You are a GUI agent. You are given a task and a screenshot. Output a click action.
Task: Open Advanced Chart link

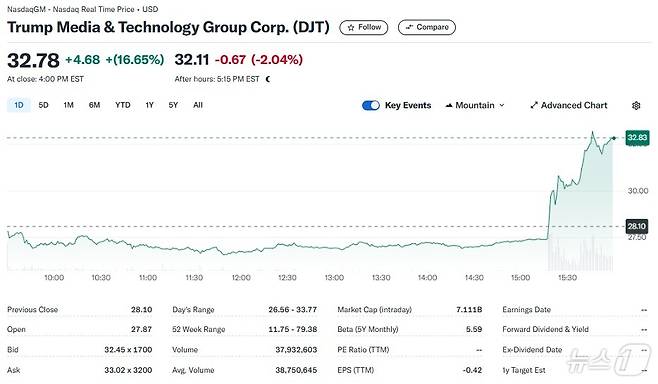pos(569,105)
